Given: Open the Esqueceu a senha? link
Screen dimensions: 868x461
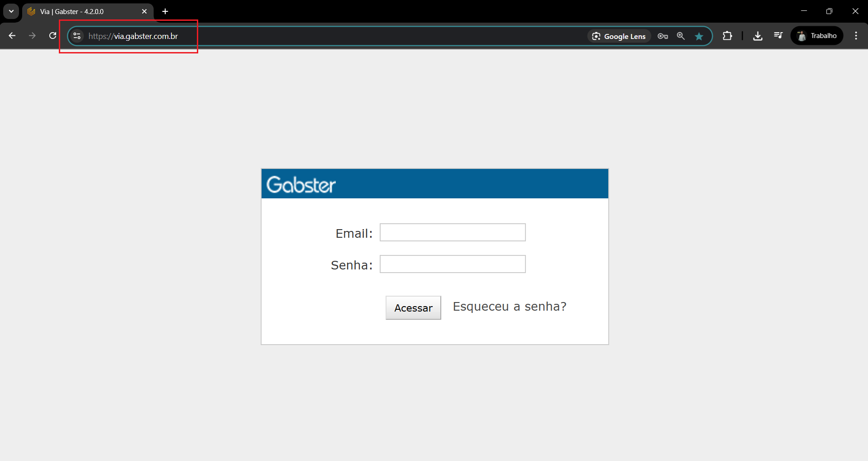Looking at the screenshot, I should (510, 307).
